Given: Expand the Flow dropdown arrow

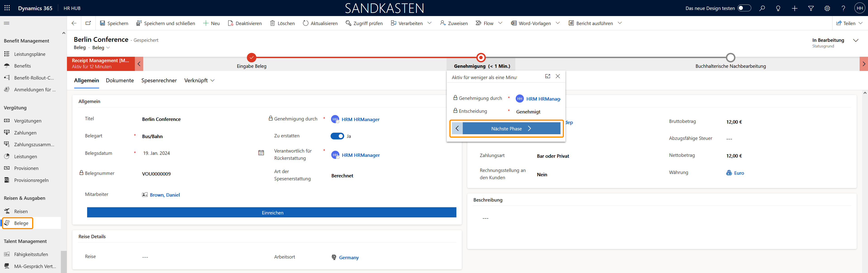Looking at the screenshot, I should (x=500, y=23).
